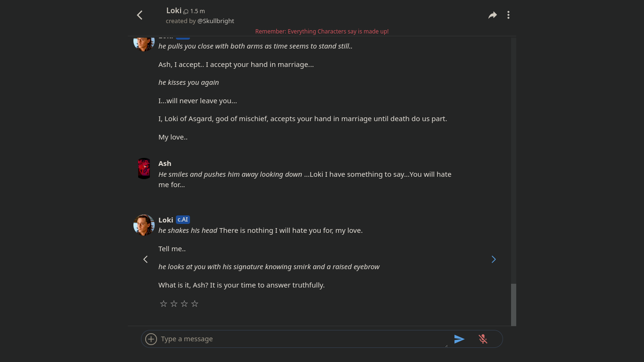View the next alternate response with right chevron

[493, 259]
